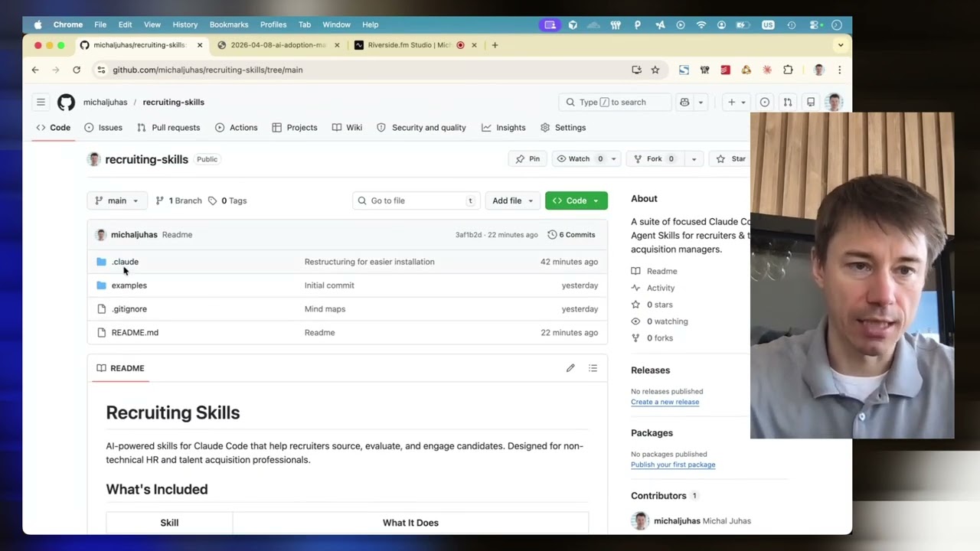This screenshot has width=980, height=551.
Task: Open the main branch dropdown
Action: [117, 201]
